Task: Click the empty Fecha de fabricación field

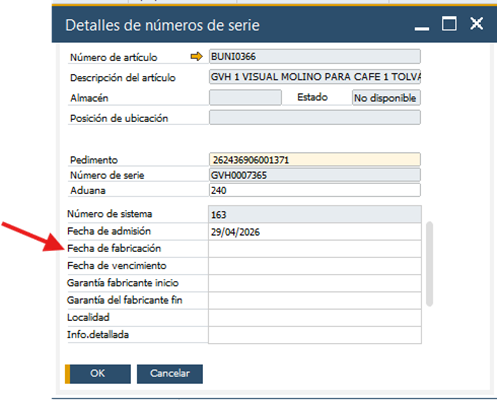Action: 315,249
